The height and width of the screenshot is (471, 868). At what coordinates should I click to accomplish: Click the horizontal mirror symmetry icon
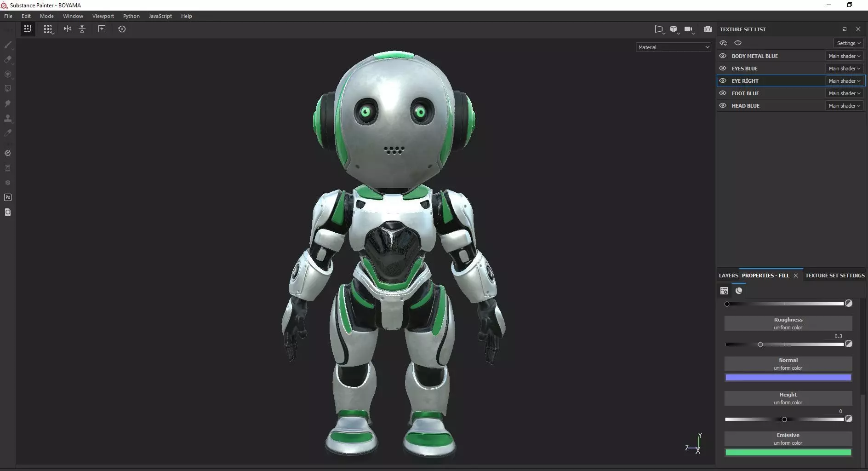(x=68, y=29)
